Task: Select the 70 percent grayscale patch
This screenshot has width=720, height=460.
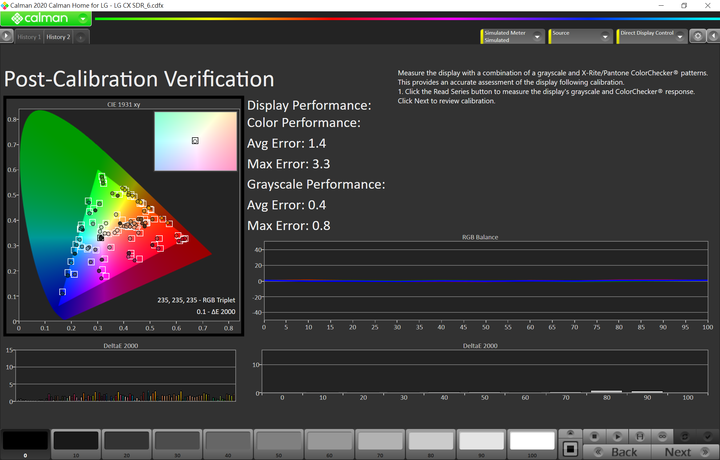Action: click(380, 443)
